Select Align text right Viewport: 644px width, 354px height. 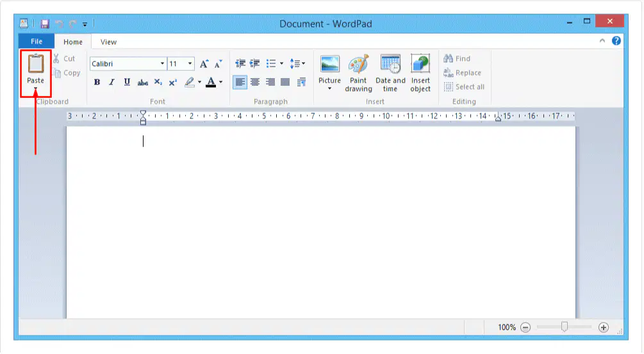click(x=270, y=82)
